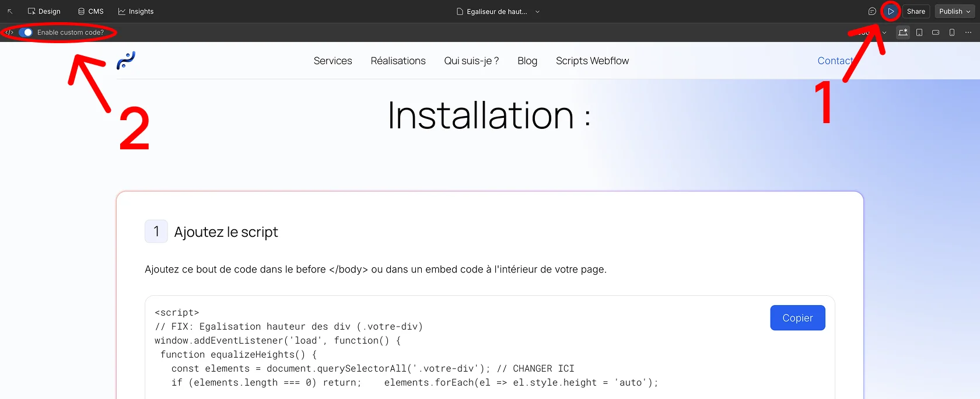980x399 pixels.
Task: Open the Services nav link
Action: point(333,61)
